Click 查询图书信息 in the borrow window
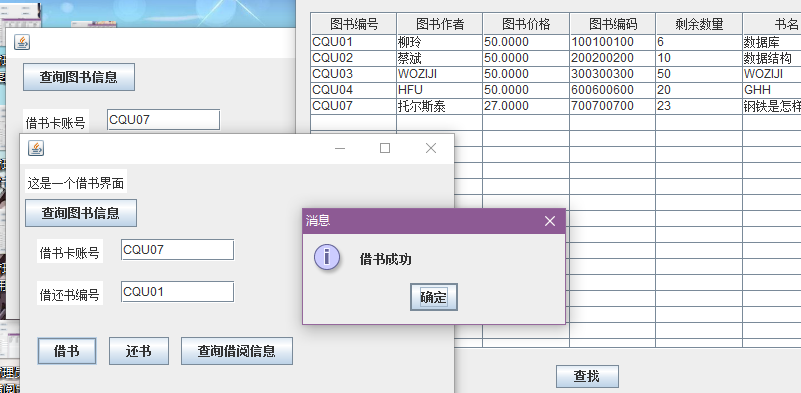 [81, 213]
